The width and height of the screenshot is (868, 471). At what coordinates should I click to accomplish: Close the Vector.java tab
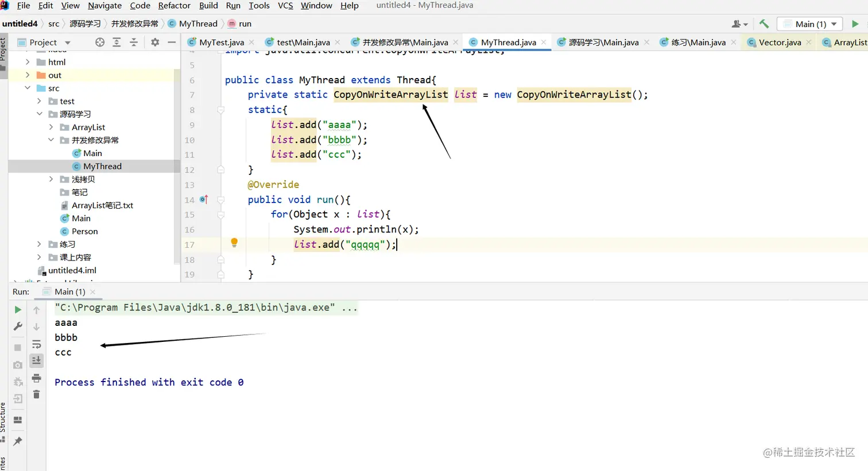click(x=809, y=42)
